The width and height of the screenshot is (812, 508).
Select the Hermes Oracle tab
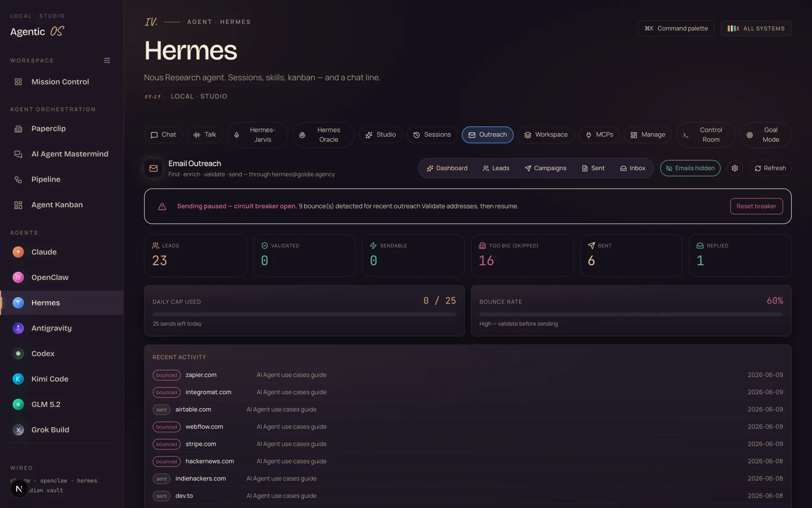click(x=323, y=135)
